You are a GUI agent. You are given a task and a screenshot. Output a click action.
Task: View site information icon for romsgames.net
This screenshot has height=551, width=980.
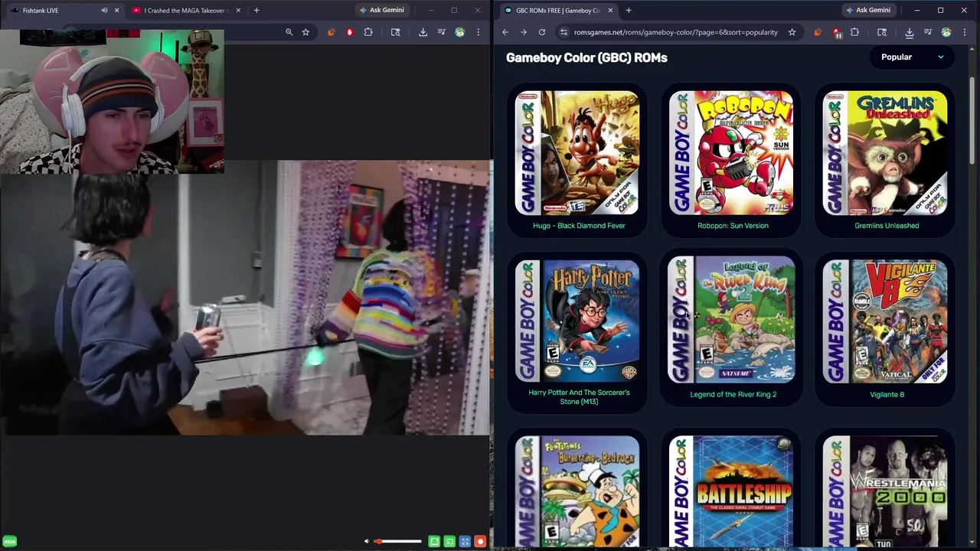point(564,32)
